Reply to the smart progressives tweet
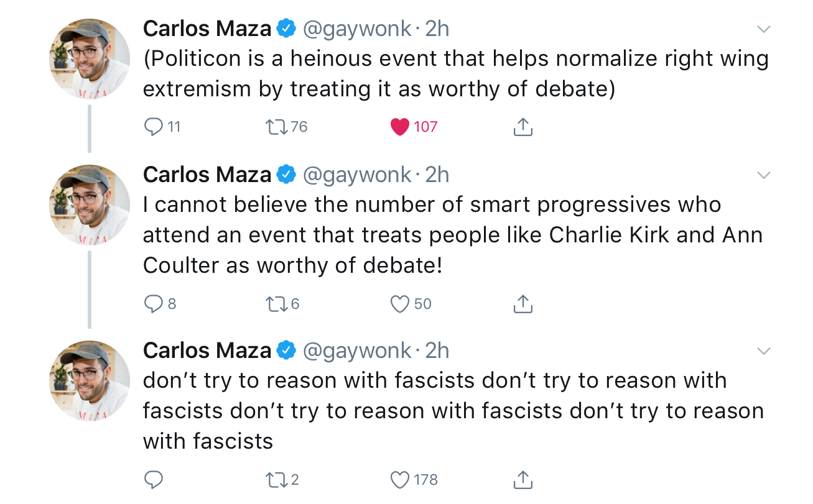813x504 pixels. pyautogui.click(x=153, y=303)
